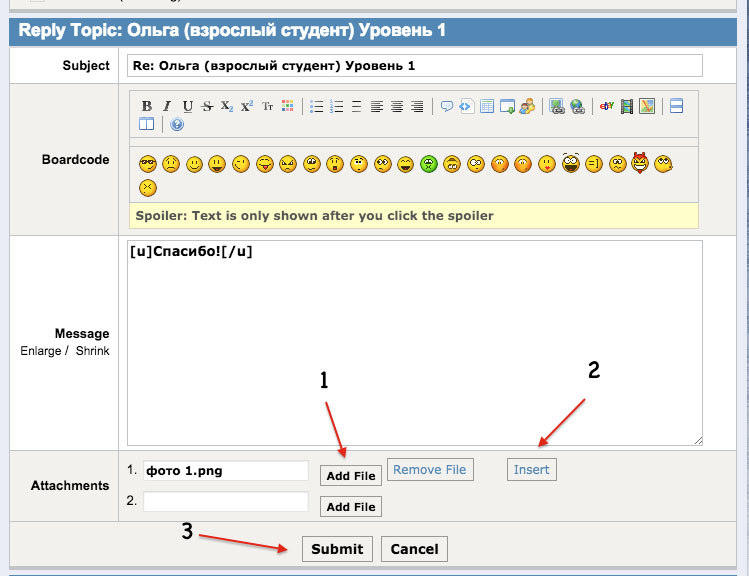Apply bold formatting with the B icon
The height and width of the screenshot is (576, 749).
point(147,106)
